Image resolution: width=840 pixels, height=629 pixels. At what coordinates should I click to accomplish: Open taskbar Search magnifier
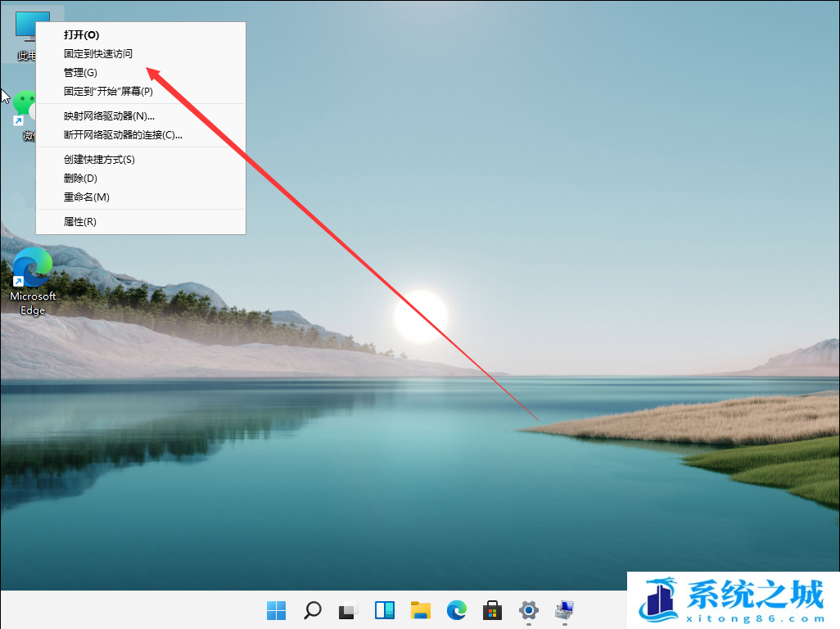pos(312,610)
